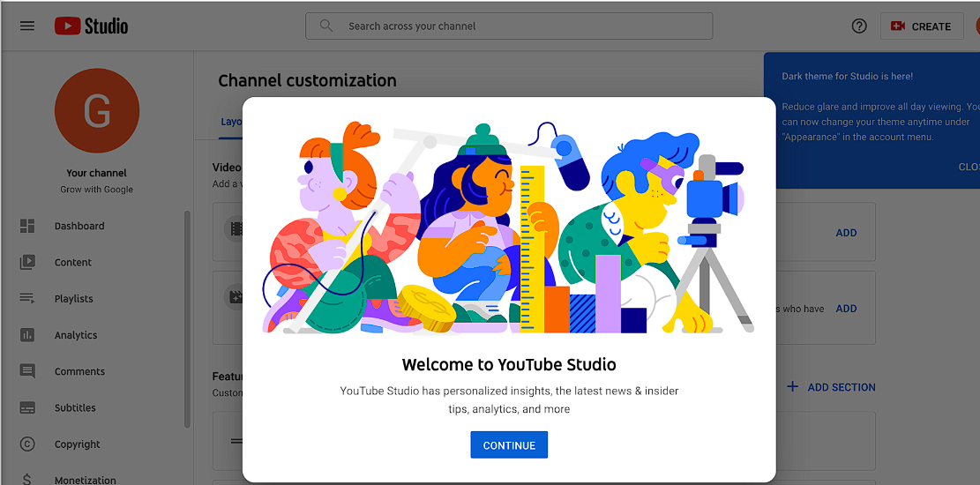The image size is (980, 485).
Task: Click the red camera icon in CREATE
Action: [x=898, y=26]
